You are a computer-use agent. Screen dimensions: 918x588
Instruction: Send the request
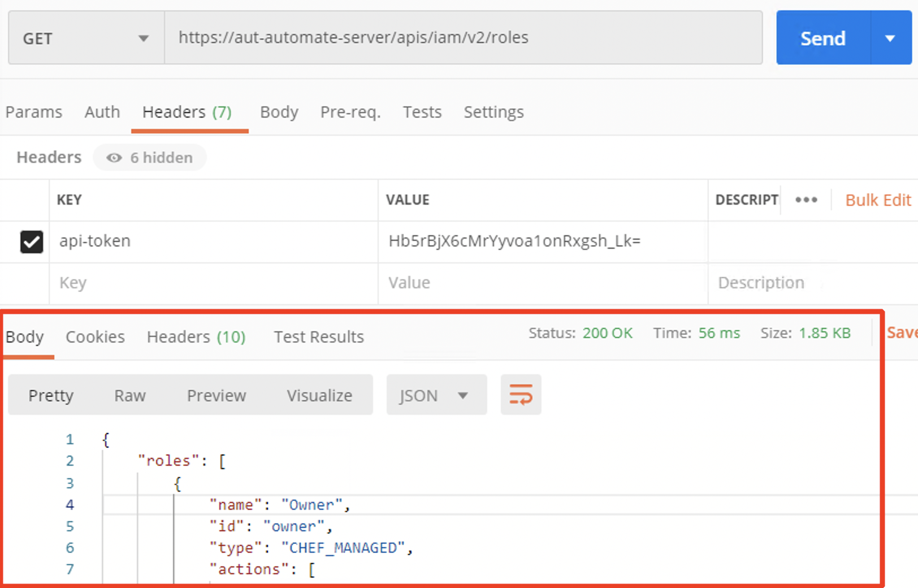coord(823,38)
